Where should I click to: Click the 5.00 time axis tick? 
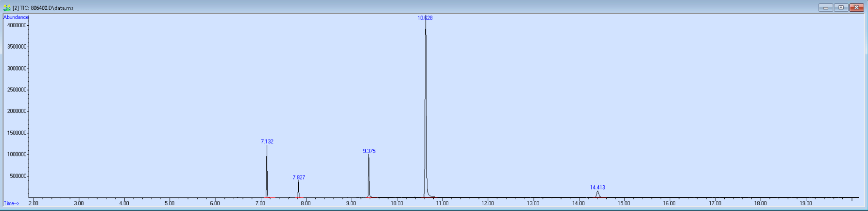(x=170, y=203)
